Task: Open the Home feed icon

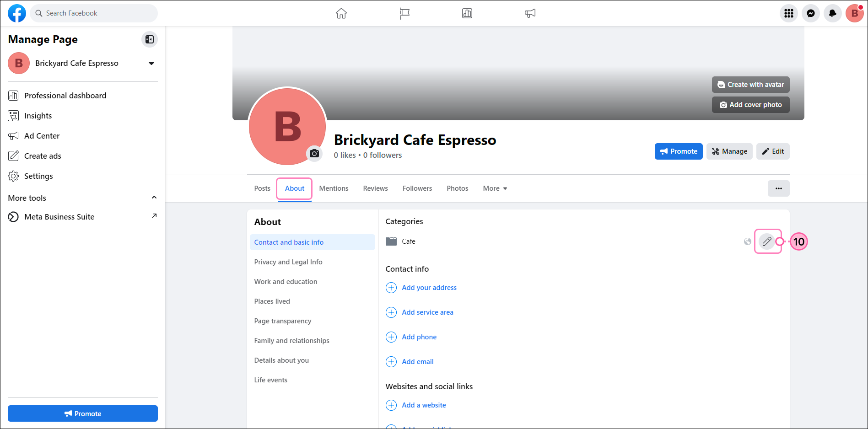Action: pyautogui.click(x=341, y=13)
